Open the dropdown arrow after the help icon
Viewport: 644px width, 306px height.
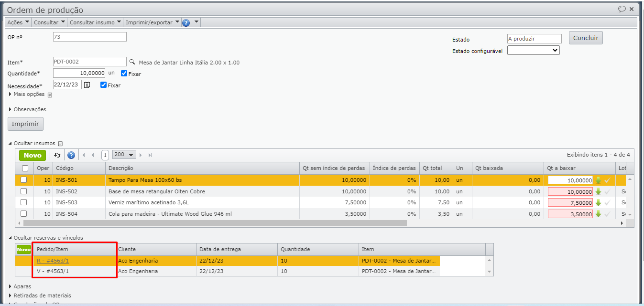[x=196, y=22]
